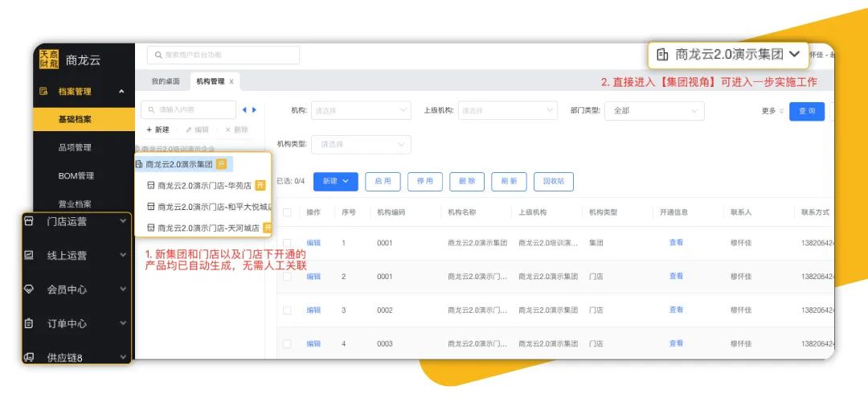Click 编辑 link in row 1
The image size is (868, 399).
click(314, 243)
